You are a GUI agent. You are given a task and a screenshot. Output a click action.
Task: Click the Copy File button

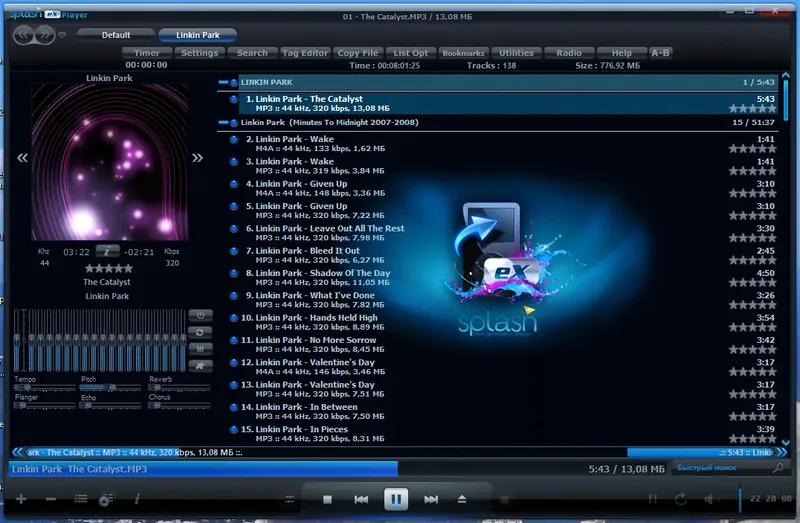pos(358,53)
